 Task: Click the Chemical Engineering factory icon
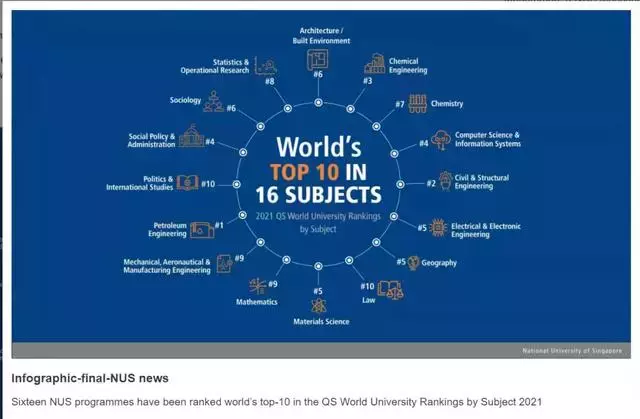tap(375, 65)
